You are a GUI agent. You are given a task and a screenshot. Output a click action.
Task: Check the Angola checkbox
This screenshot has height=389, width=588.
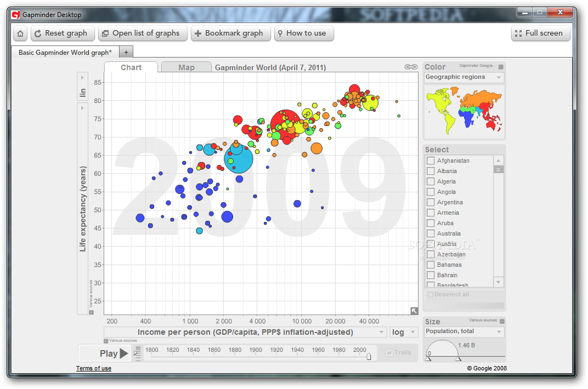click(431, 192)
